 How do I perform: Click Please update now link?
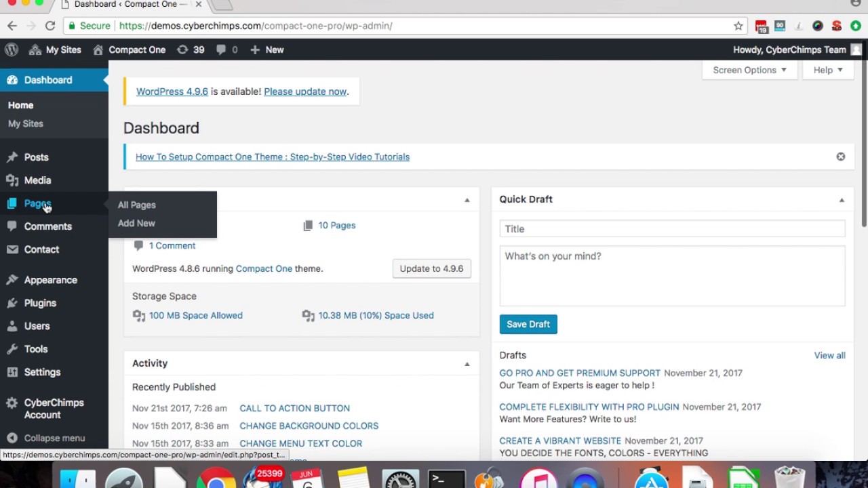305,91
